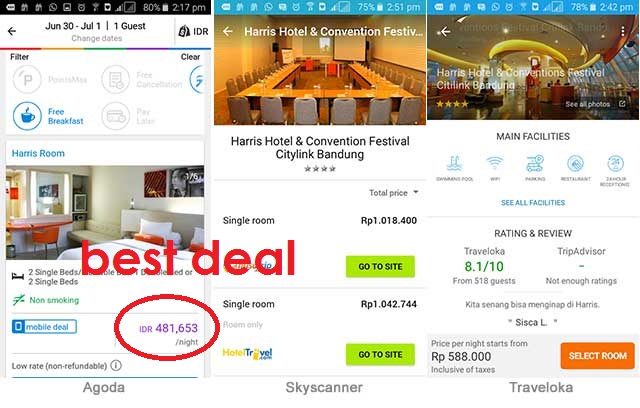Go to site for HotelTravel offer
Viewport: 640px width, 408px height.
click(380, 355)
